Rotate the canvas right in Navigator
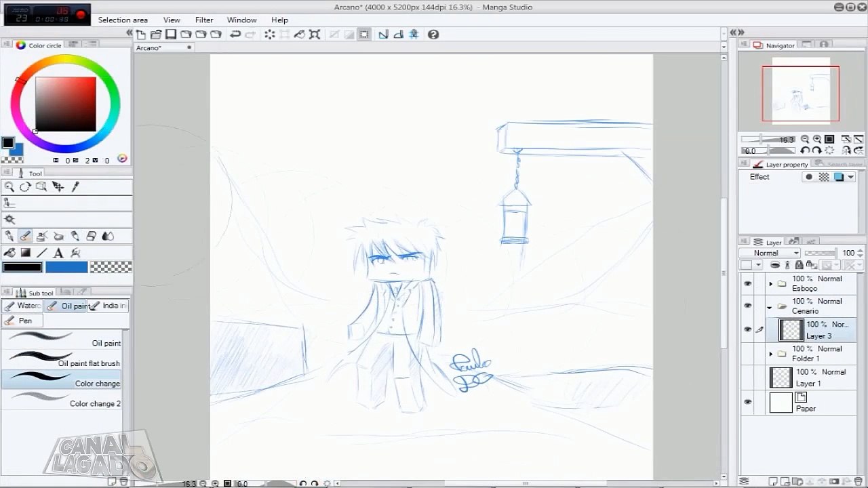Image resolution: width=868 pixels, height=488 pixels. click(x=816, y=150)
